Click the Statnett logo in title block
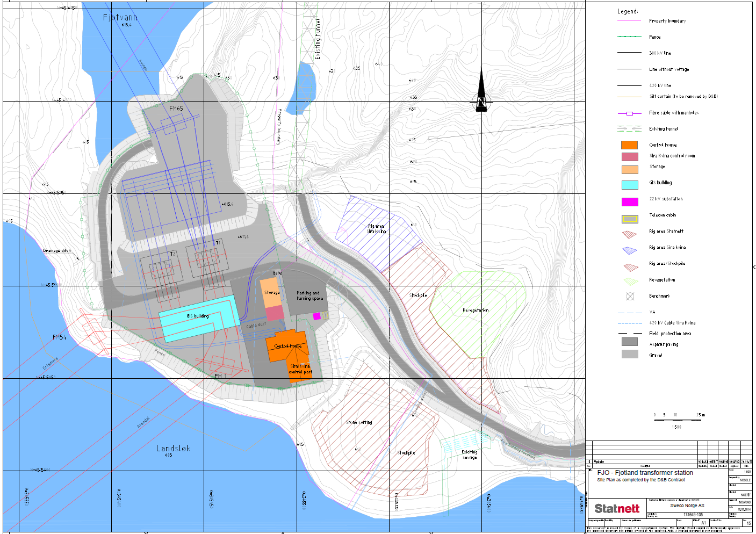756x534 pixels. click(x=617, y=508)
